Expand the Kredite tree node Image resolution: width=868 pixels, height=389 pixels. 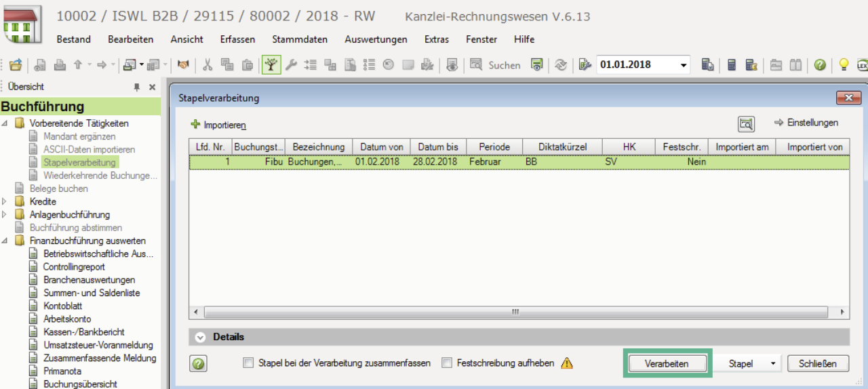[x=5, y=201]
